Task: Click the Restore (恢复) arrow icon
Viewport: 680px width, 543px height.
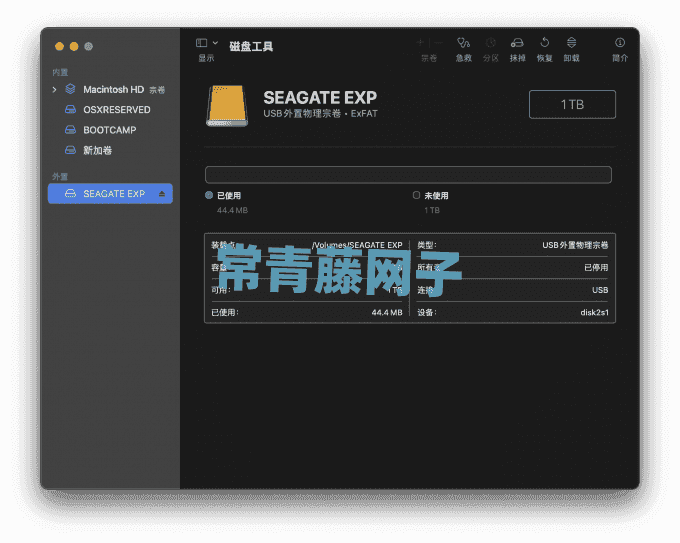Action: [x=544, y=43]
